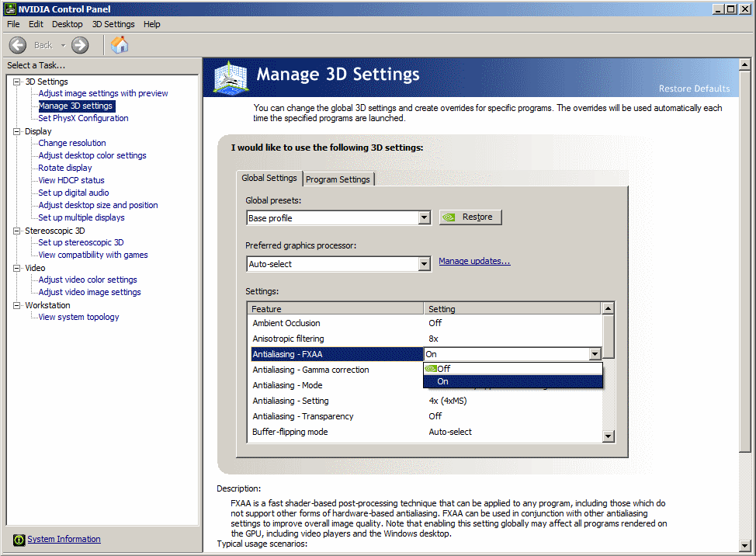This screenshot has width=756, height=556.
Task: Select the Antialiasing - Transparency row
Action: click(x=425, y=416)
